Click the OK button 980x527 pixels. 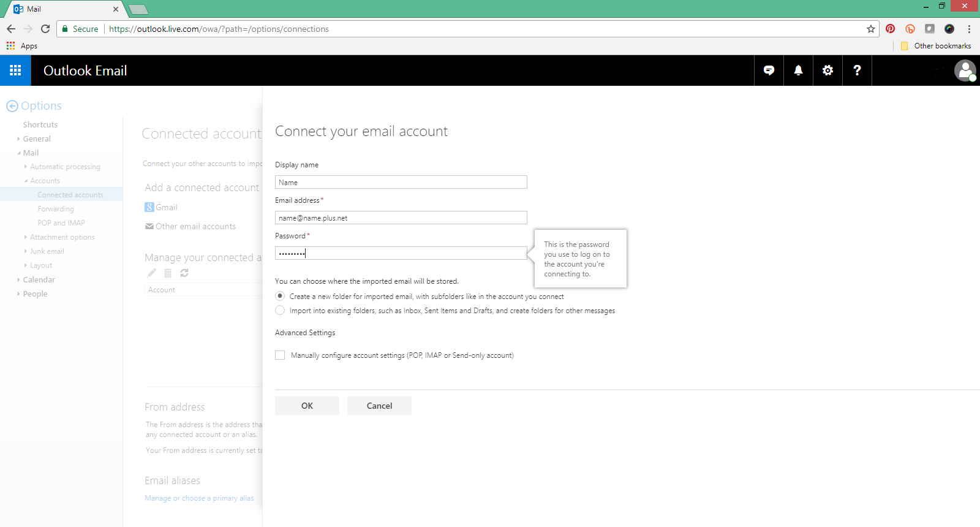tap(307, 406)
